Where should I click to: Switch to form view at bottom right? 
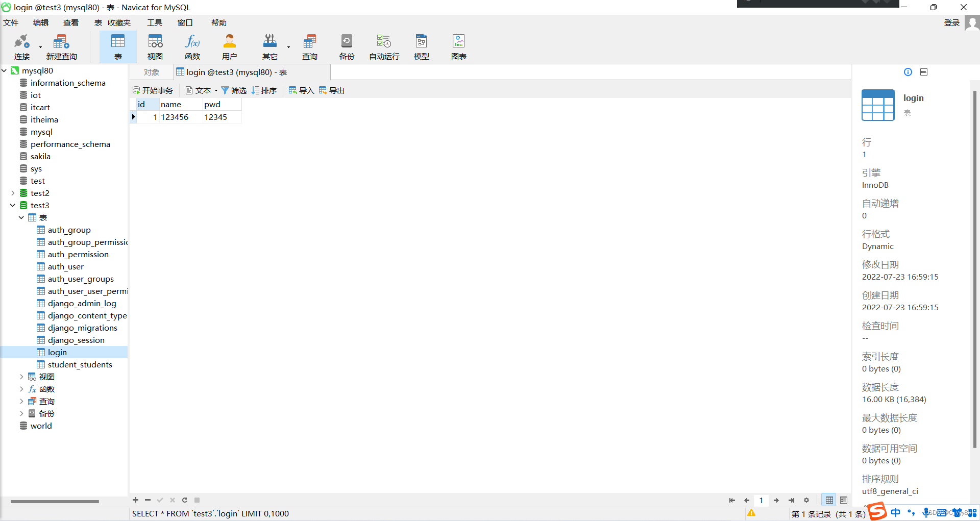[844, 500]
